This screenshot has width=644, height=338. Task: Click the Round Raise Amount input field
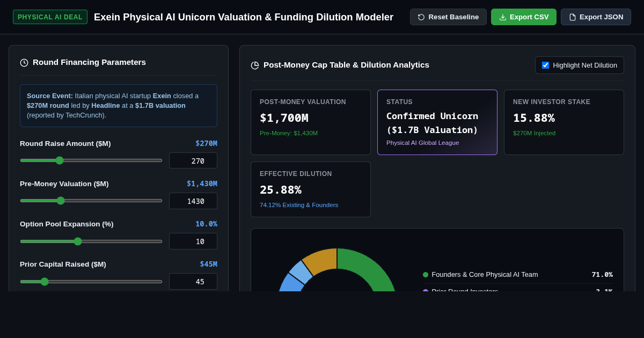193,160
